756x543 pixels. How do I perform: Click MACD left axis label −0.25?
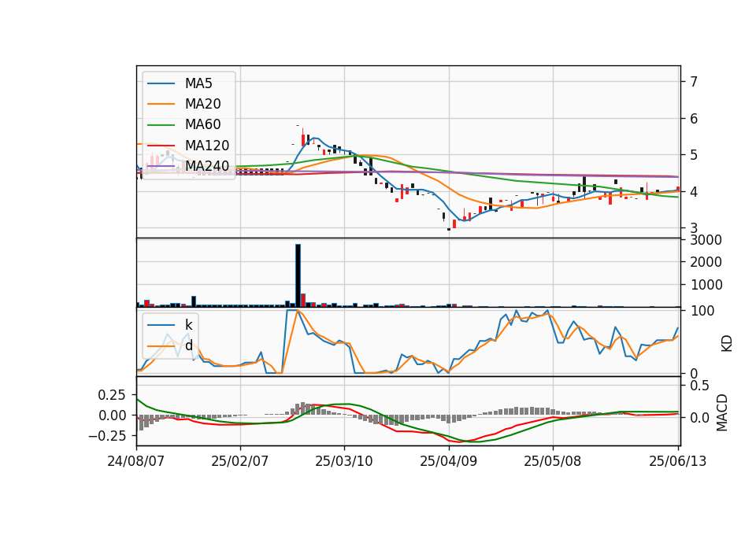tap(106, 436)
